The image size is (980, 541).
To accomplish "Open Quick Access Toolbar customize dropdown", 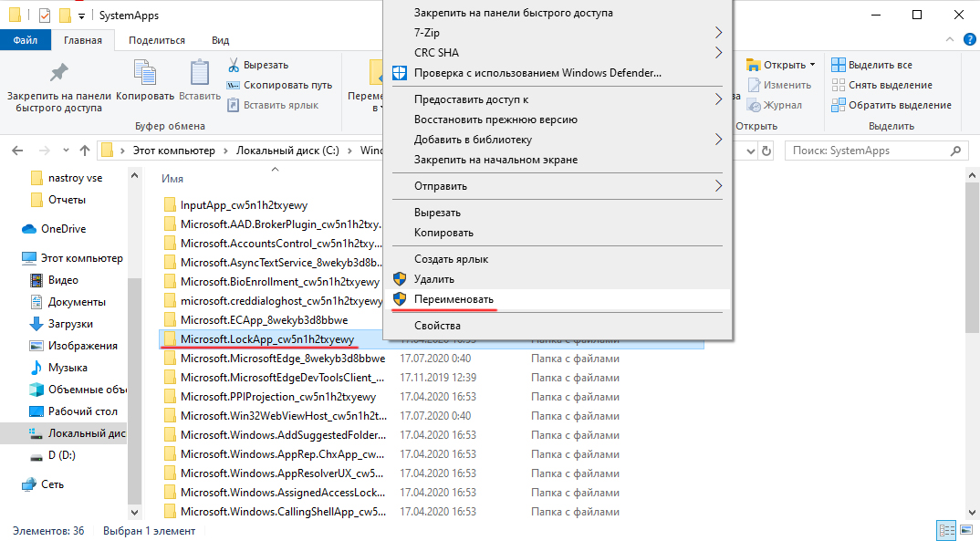I will (x=81, y=16).
